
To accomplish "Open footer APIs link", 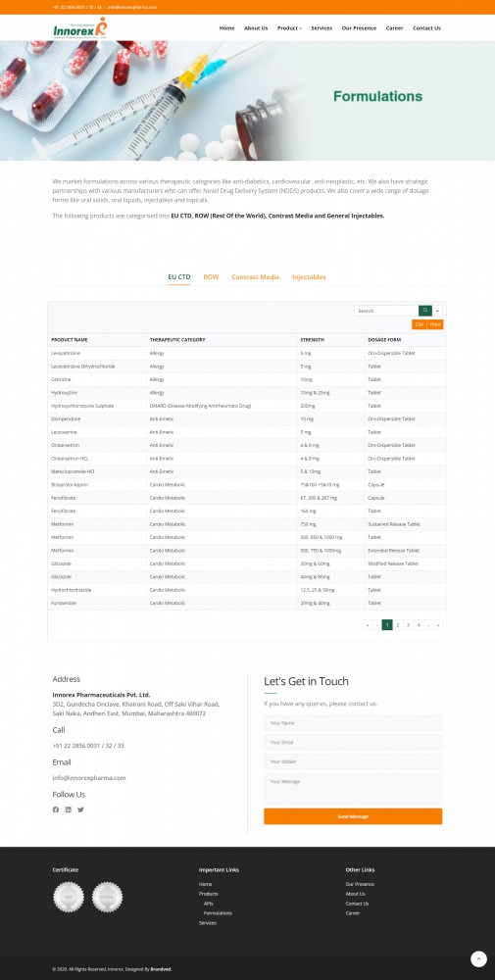I will pos(208,904).
